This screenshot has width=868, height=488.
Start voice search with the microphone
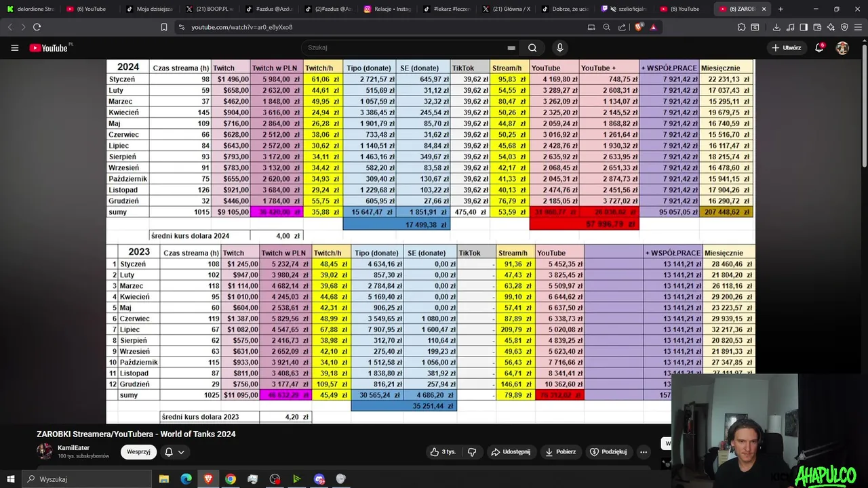(x=559, y=48)
